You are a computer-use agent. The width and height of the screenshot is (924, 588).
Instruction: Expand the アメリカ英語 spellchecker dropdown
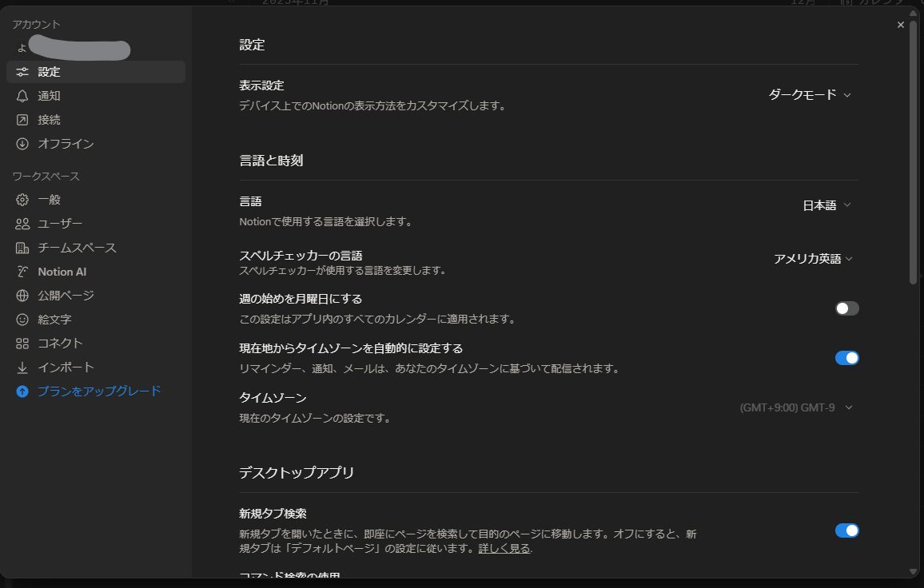(813, 259)
